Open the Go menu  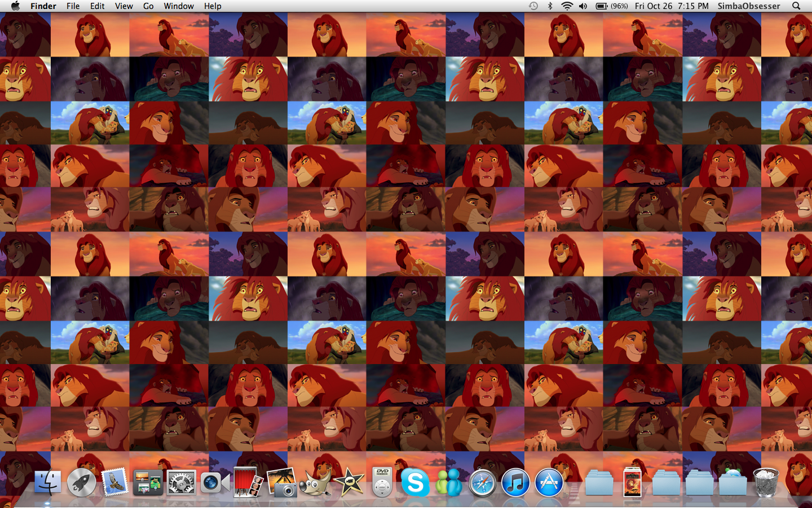point(148,6)
